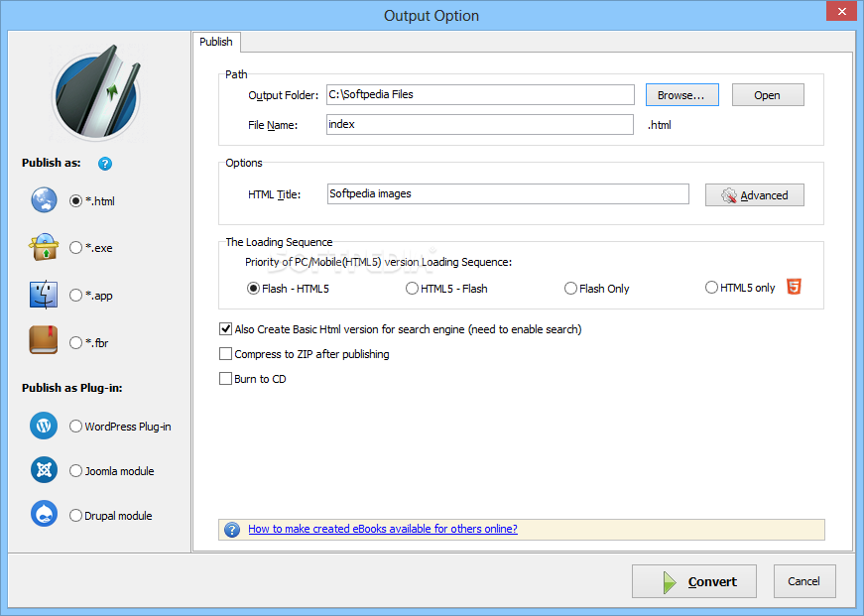Click the 'Publish as Plug-in:' heading

click(x=72, y=388)
